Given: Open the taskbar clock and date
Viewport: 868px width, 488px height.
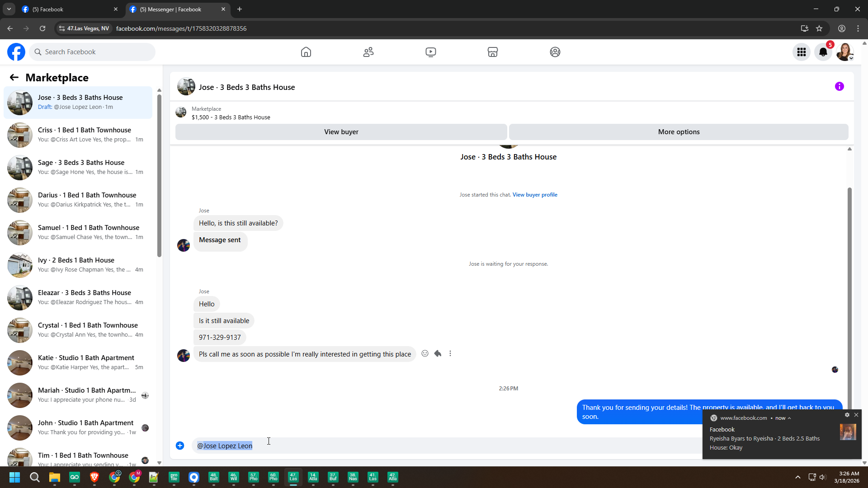Looking at the screenshot, I should point(847,477).
